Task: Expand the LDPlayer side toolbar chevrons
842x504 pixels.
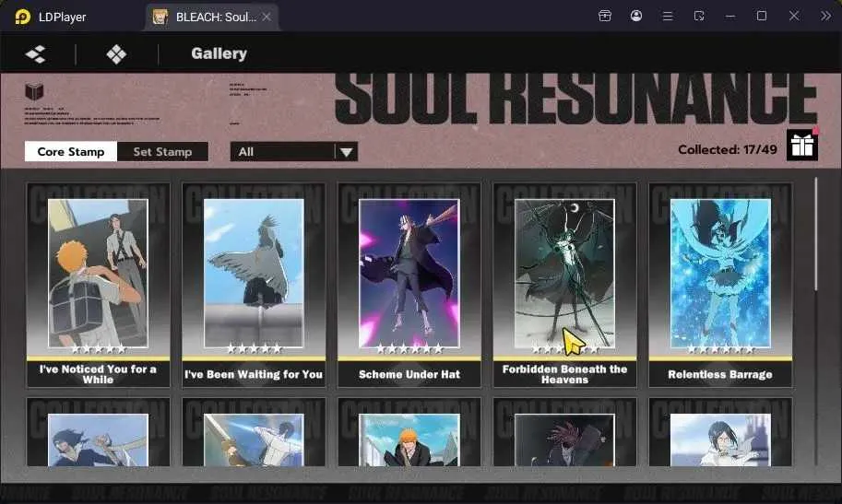Action: pos(826,16)
